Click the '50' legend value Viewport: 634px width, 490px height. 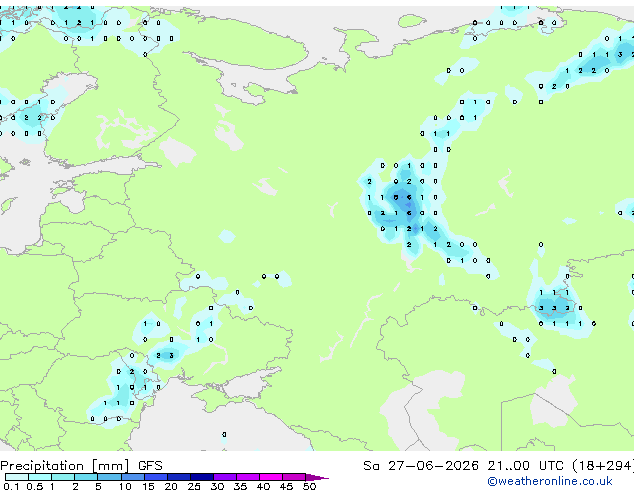click(310, 486)
